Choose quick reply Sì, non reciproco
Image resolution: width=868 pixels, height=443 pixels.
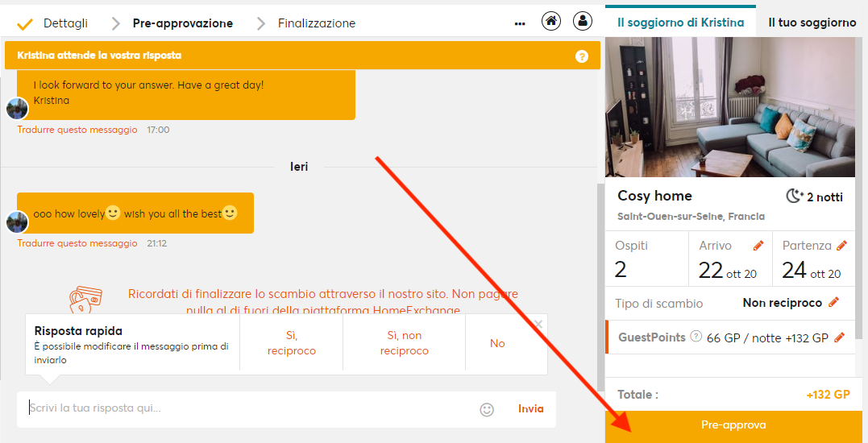click(x=404, y=343)
